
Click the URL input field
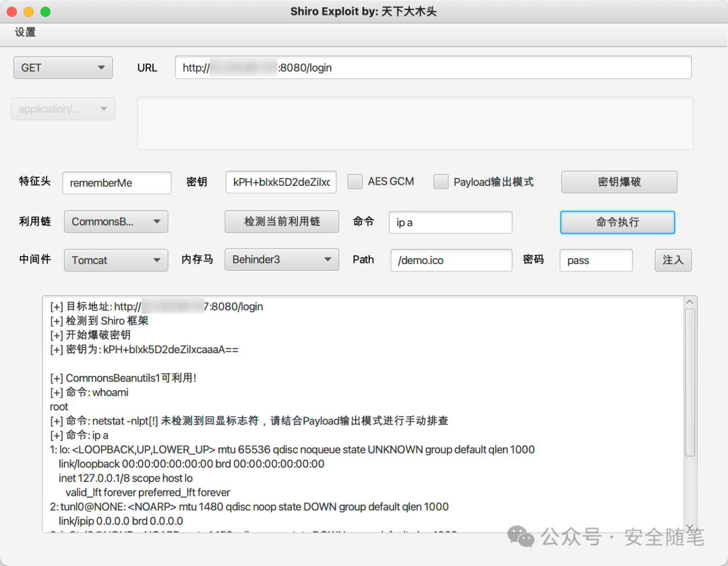[x=433, y=68]
